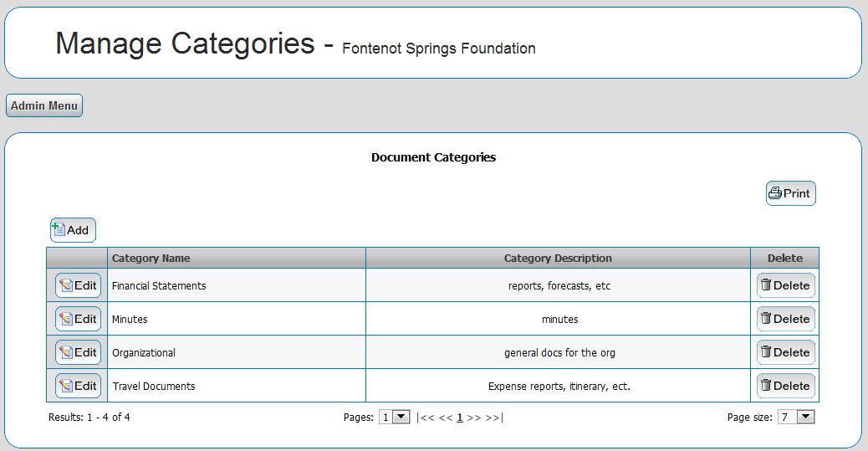This screenshot has width=868, height=451.
Task: Print the Document Categories list
Action: (x=790, y=193)
